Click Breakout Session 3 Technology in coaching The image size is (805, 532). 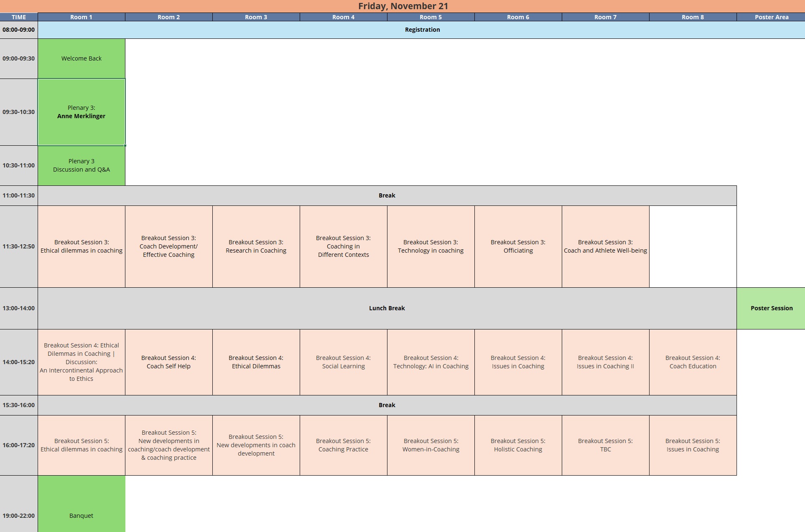click(x=431, y=246)
